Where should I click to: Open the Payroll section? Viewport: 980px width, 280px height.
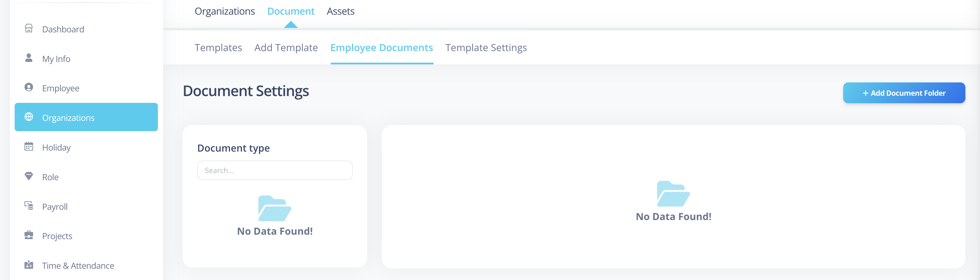86,206
